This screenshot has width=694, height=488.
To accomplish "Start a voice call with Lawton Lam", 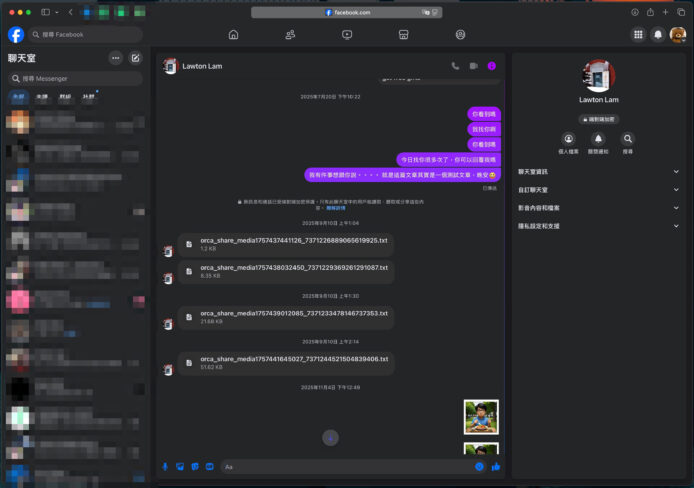I will pyautogui.click(x=455, y=66).
